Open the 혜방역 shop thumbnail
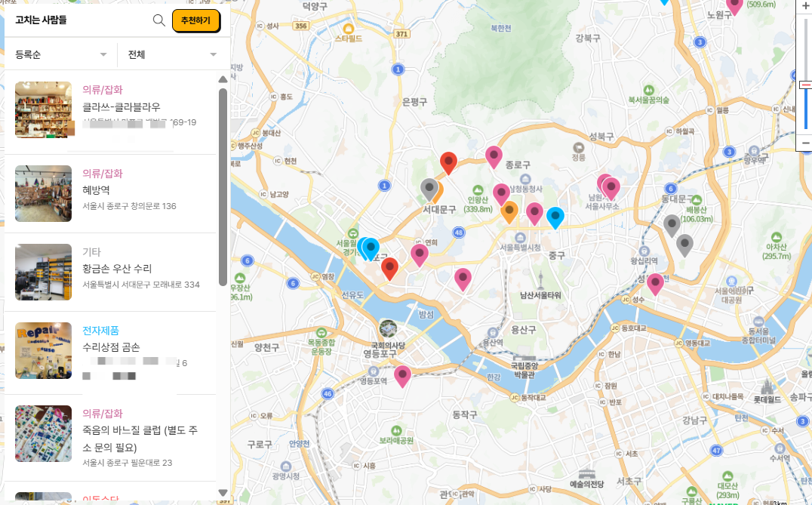The width and height of the screenshot is (812, 505). (x=44, y=194)
